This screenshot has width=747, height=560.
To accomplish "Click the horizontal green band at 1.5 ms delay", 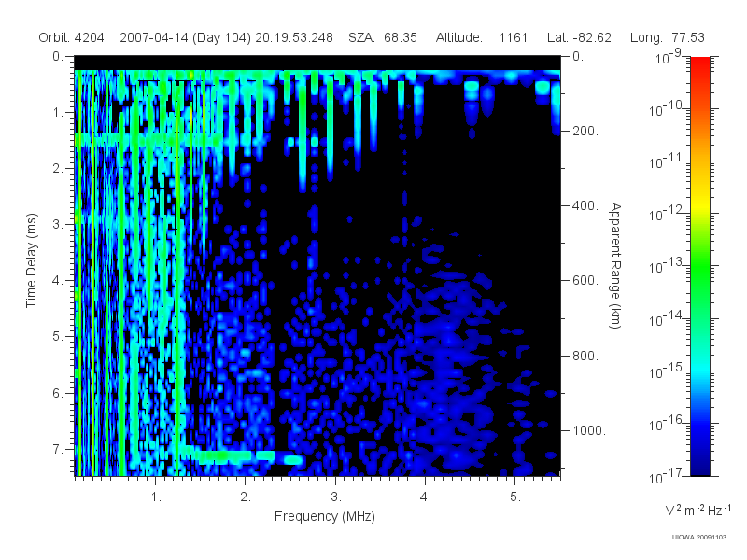I will 148,139.
